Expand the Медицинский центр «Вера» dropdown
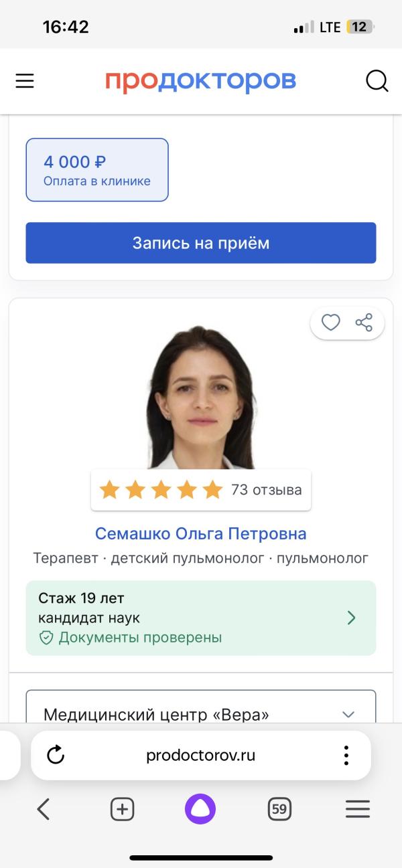This screenshot has height=868, width=402. coord(348,714)
